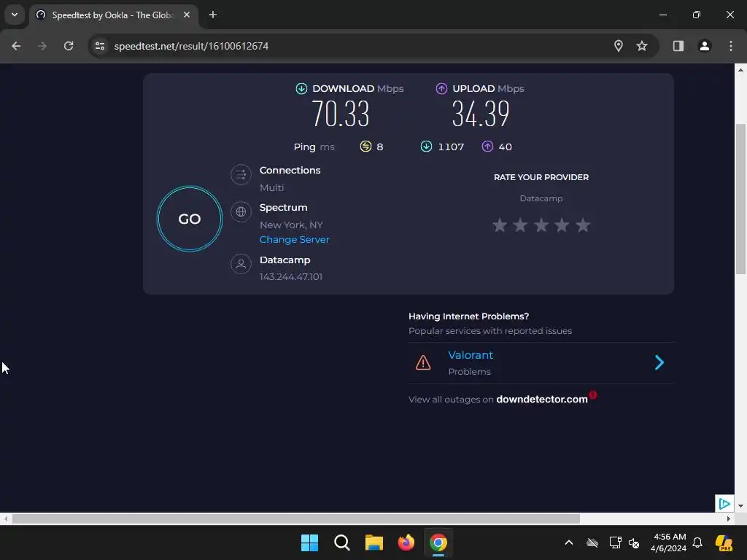Viewport: 747px width, 560px height.
Task: Close the Speedtest by Ookla tab
Action: [187, 15]
